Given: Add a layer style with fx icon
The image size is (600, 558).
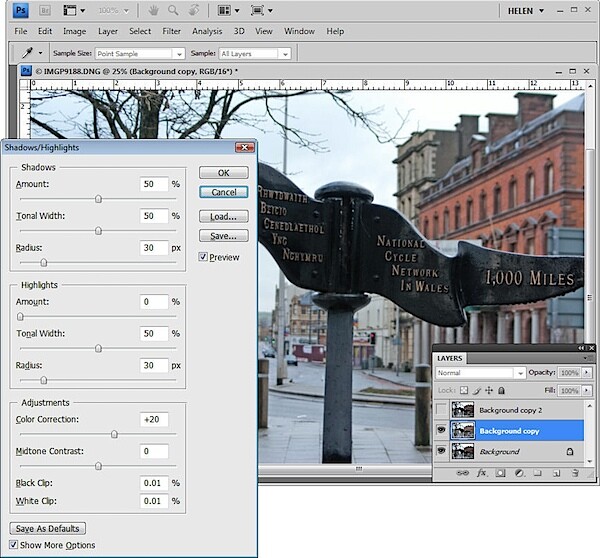Looking at the screenshot, I should pyautogui.click(x=482, y=473).
